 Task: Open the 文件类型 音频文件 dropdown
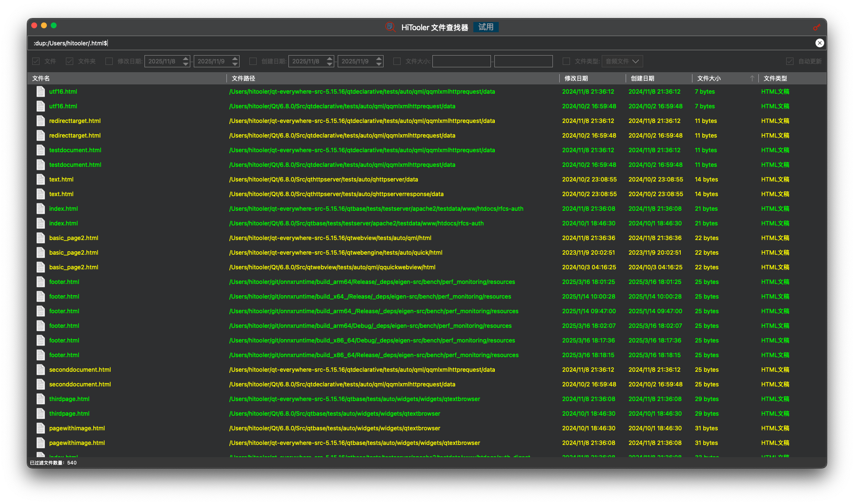point(622,61)
